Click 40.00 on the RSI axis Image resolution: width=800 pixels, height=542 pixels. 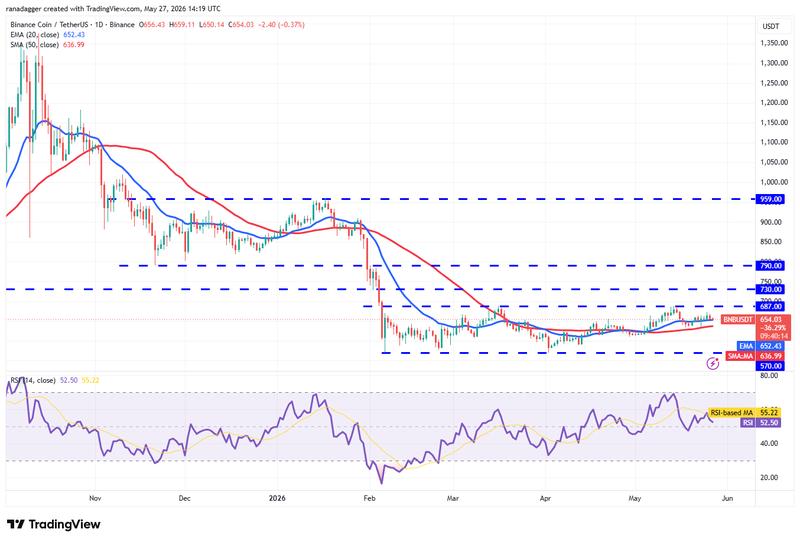769,444
